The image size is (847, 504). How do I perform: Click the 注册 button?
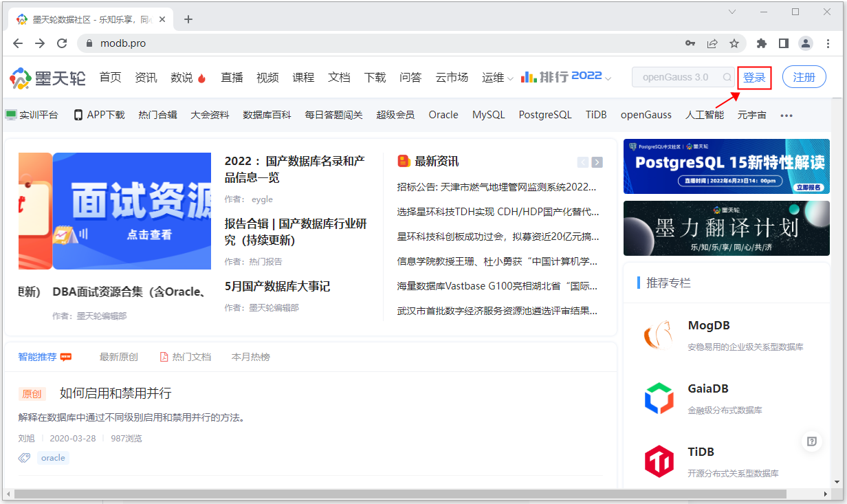[x=804, y=78]
